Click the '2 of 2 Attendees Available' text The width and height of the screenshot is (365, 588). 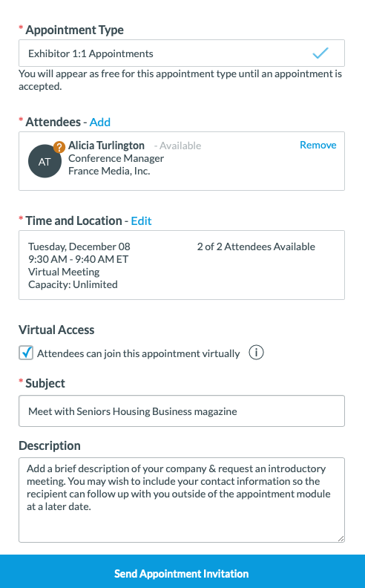[x=256, y=246]
